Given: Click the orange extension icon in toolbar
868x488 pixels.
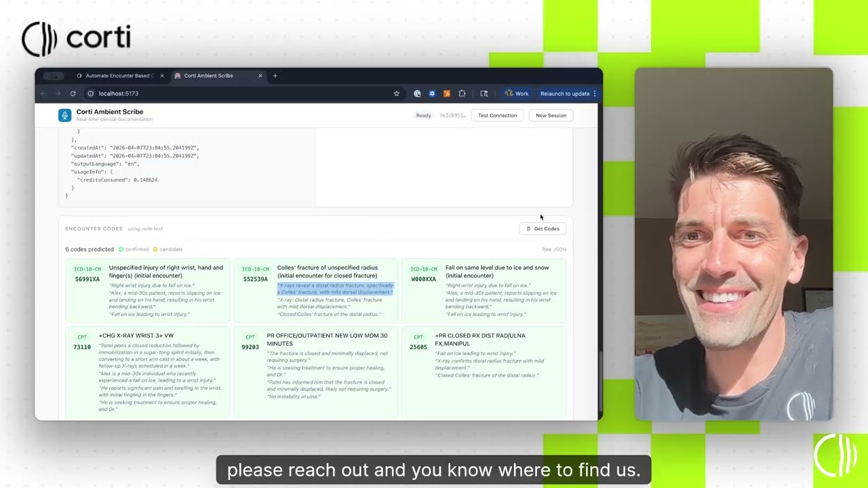Looking at the screenshot, I should (x=447, y=94).
